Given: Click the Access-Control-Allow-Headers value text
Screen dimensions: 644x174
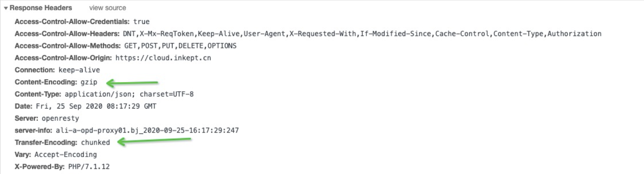Looking at the screenshot, I should (x=362, y=34).
